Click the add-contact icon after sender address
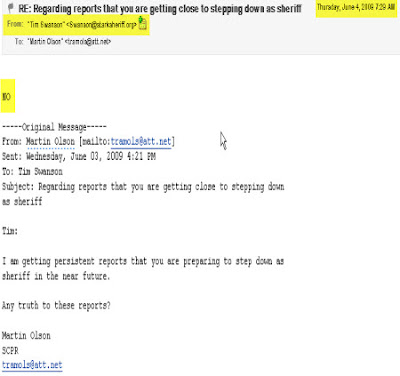The height and width of the screenshot is (376, 400). [142, 23]
